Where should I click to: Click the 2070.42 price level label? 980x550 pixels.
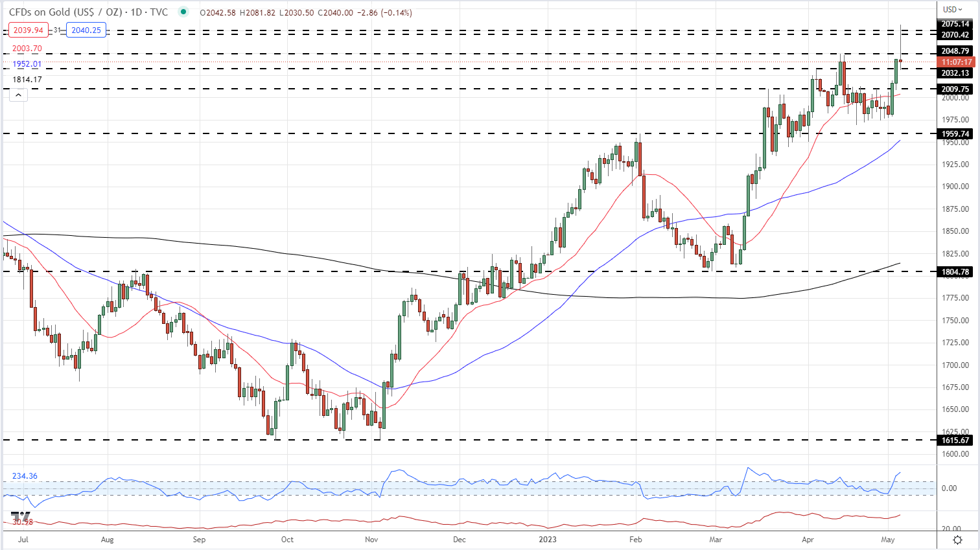pos(955,35)
